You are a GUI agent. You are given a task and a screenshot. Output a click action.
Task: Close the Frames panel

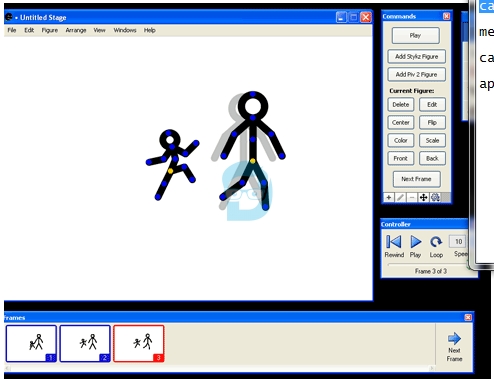point(468,317)
